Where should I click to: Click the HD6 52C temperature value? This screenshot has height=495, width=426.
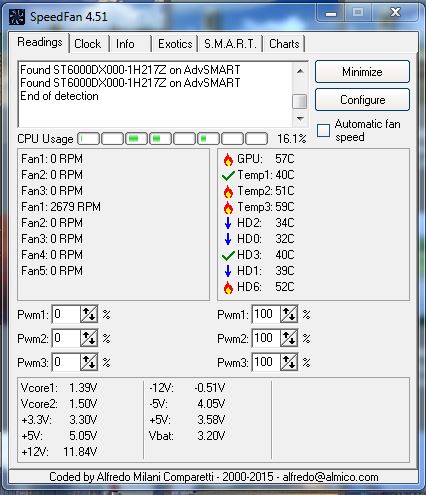[285, 287]
